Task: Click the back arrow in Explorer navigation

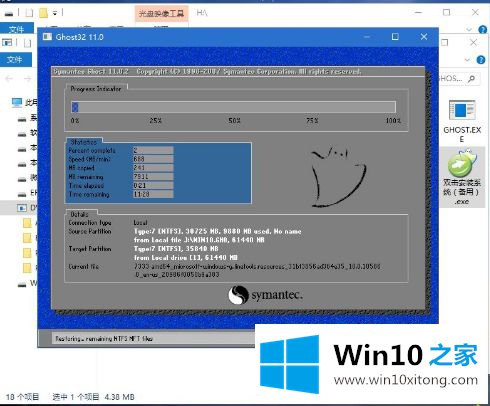Action: point(9,79)
